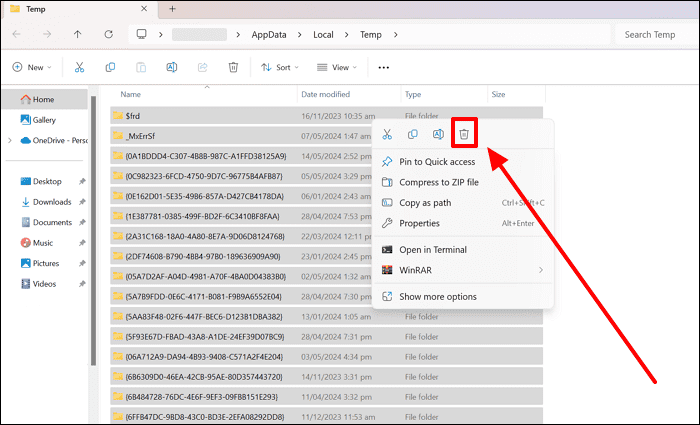Click the Search Temp box
Image resolution: width=700 pixels, height=425 pixels.
click(x=653, y=34)
